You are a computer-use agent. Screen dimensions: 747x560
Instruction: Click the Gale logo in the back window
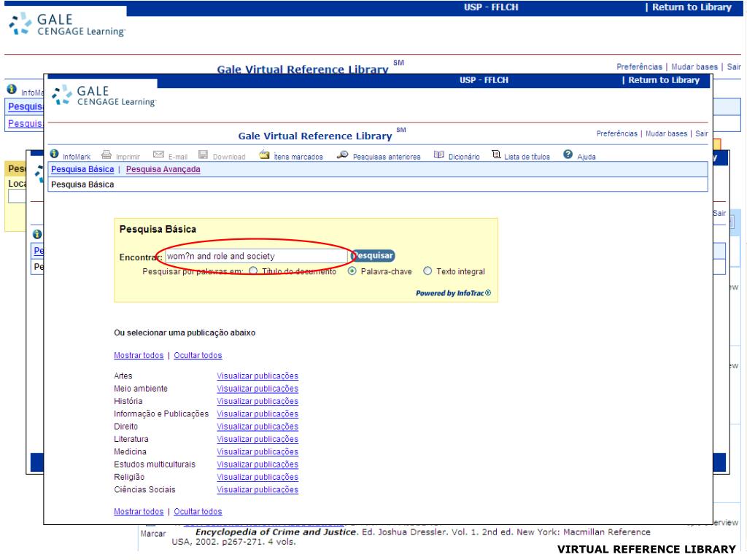(x=66, y=25)
